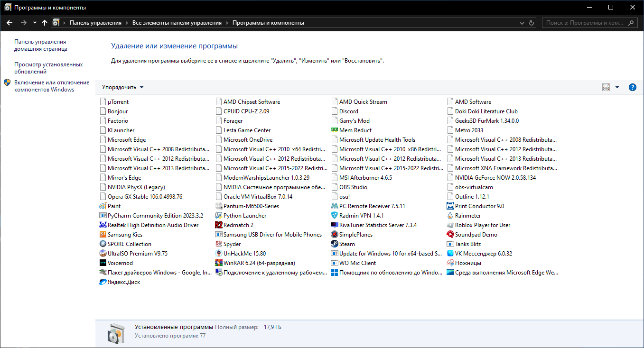Expand chevron after Все элементы панели управления

coord(227,23)
